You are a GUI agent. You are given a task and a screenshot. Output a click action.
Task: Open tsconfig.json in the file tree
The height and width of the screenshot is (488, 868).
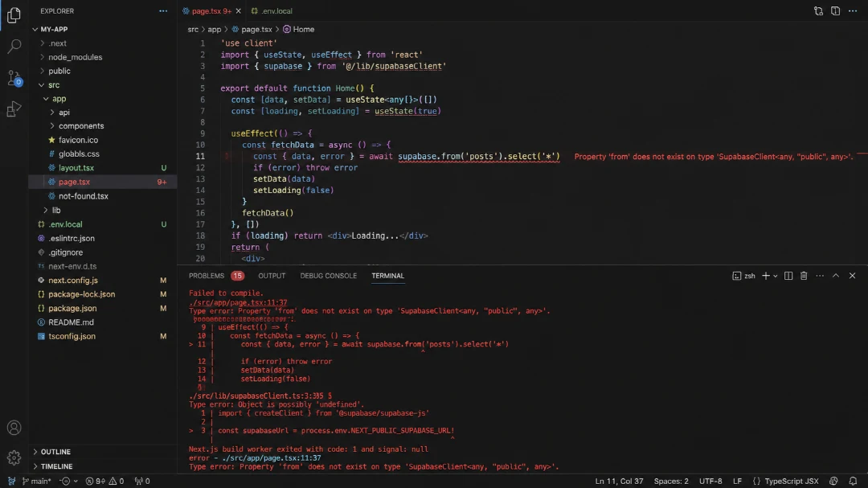point(72,336)
